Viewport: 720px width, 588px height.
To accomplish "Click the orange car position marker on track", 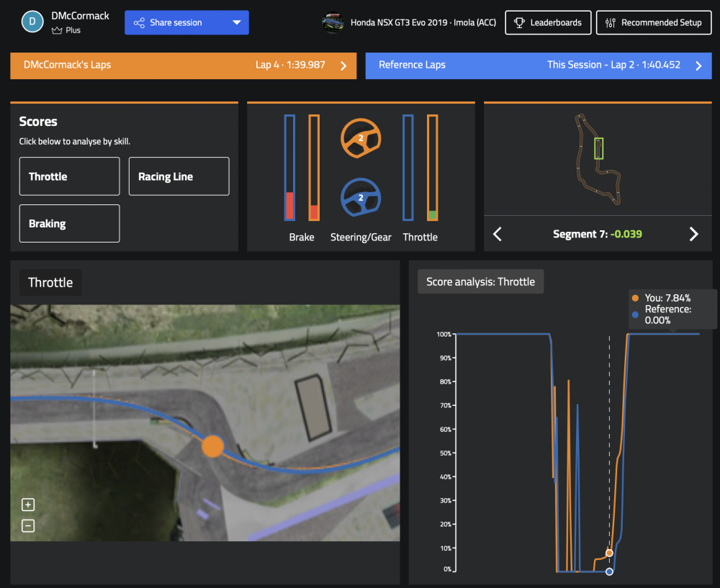I will [x=212, y=445].
